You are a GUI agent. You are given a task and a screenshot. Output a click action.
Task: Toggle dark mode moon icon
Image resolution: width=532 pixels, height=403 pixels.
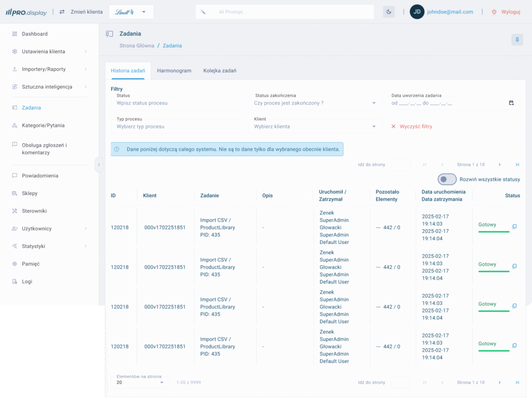point(389,12)
